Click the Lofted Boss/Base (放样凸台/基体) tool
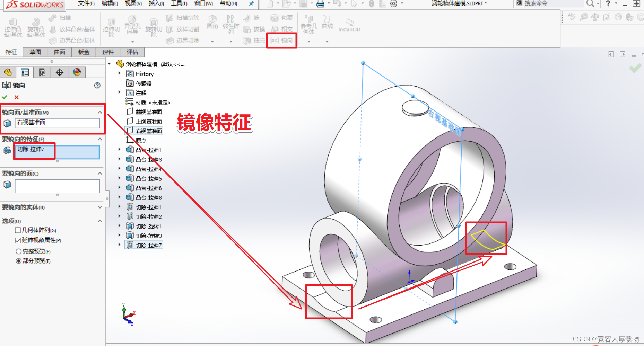Image resolution: width=644 pixels, height=346 pixels. click(x=72, y=29)
